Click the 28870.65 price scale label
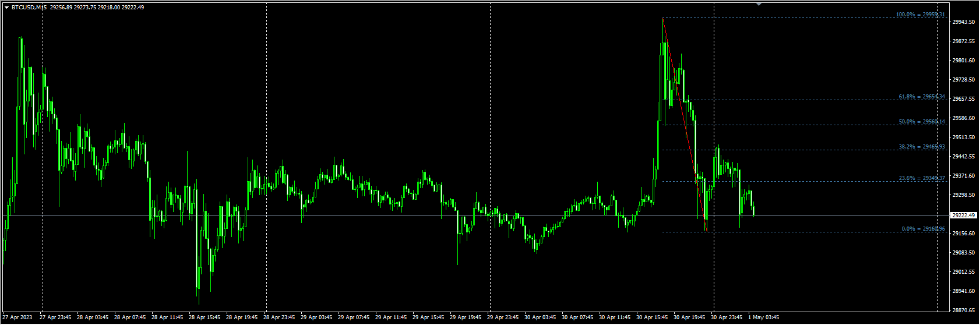 click(x=964, y=310)
